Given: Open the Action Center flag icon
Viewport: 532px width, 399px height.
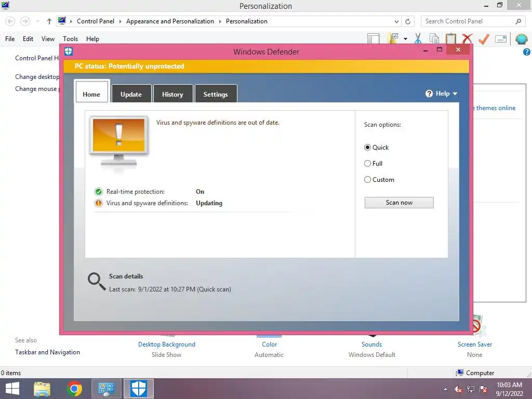Looking at the screenshot, I should click(x=483, y=389).
